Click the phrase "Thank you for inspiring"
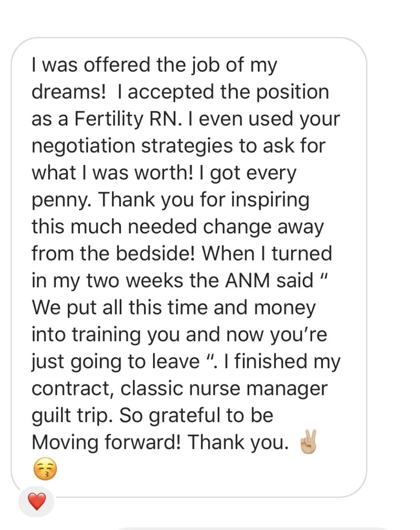This screenshot has width=420, height=530. tap(204, 200)
